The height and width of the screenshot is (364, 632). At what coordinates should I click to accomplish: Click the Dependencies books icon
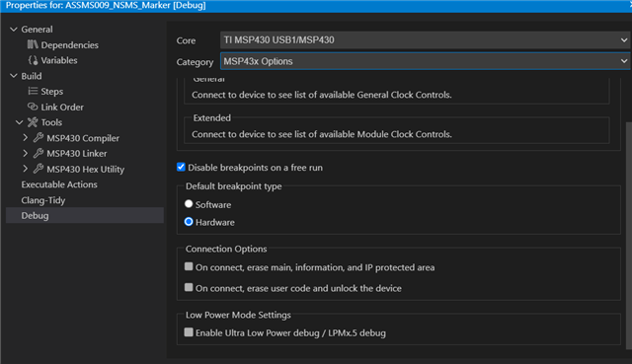coord(33,44)
